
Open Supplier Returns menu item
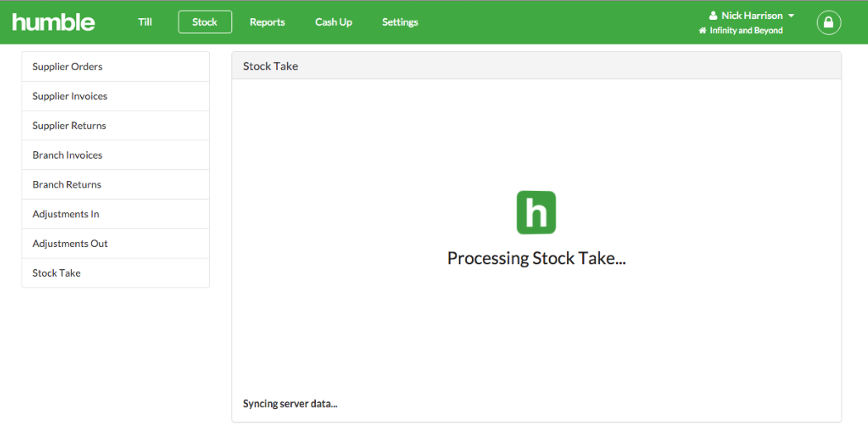[x=116, y=126]
